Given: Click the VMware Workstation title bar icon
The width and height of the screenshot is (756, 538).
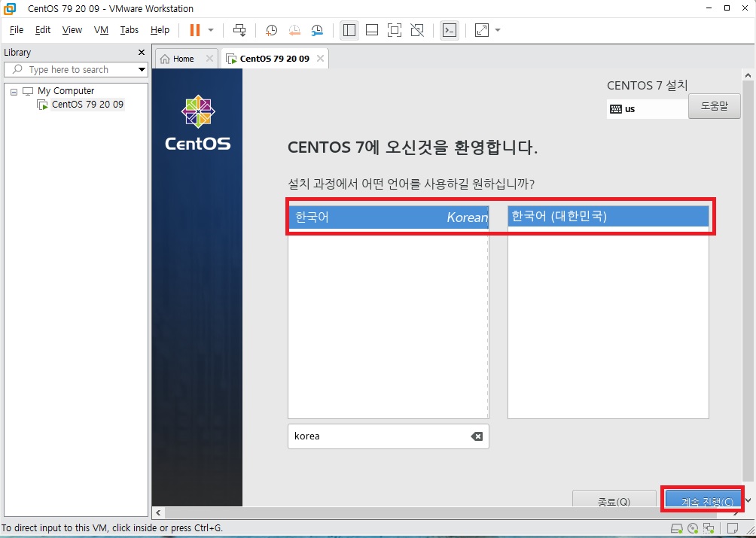Looking at the screenshot, I should coord(9,9).
